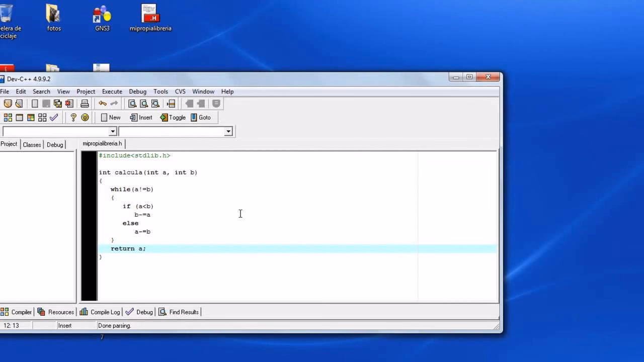Open help with the question mark icon
This screenshot has height=362, width=644.
[73, 117]
